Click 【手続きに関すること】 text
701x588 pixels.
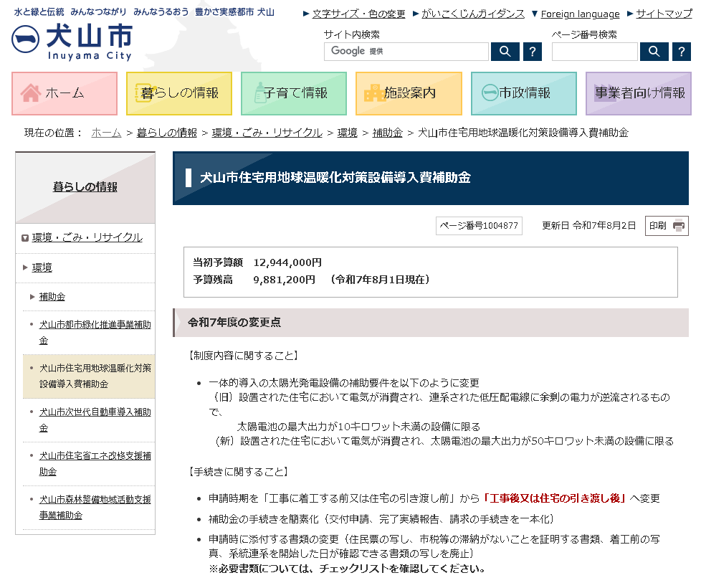click(238, 472)
